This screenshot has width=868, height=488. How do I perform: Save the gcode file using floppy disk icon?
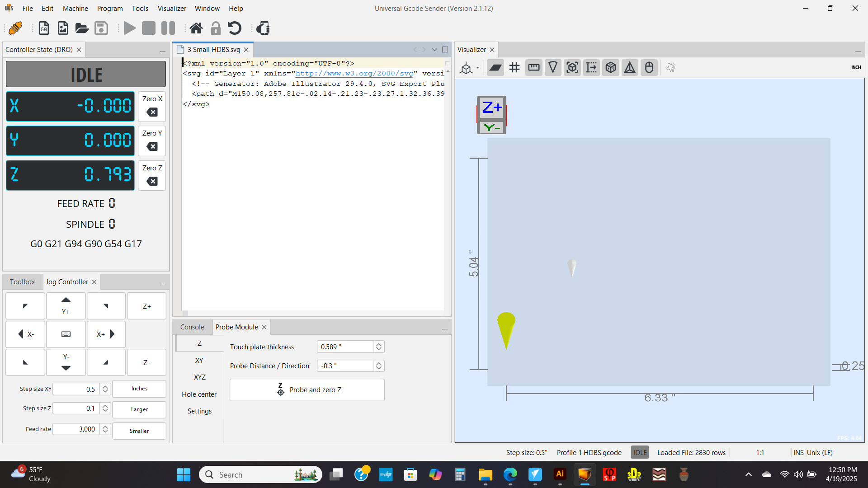point(101,28)
